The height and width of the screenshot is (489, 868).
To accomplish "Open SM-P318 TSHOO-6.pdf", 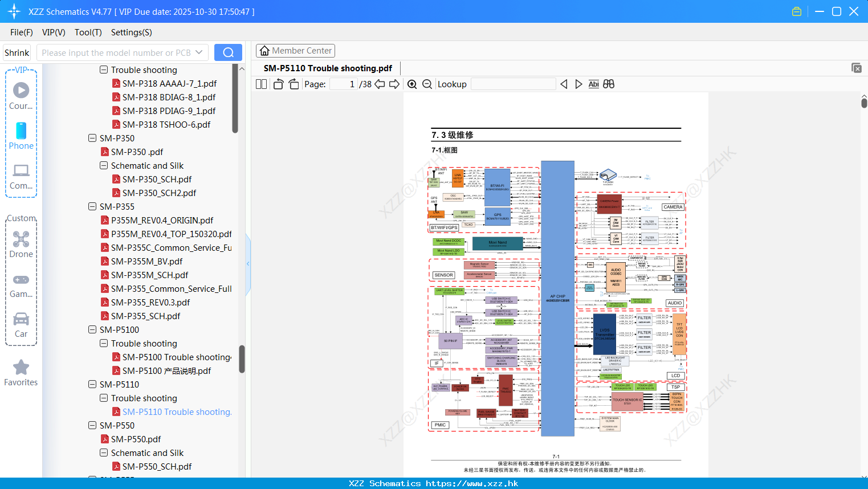I will pos(166,124).
